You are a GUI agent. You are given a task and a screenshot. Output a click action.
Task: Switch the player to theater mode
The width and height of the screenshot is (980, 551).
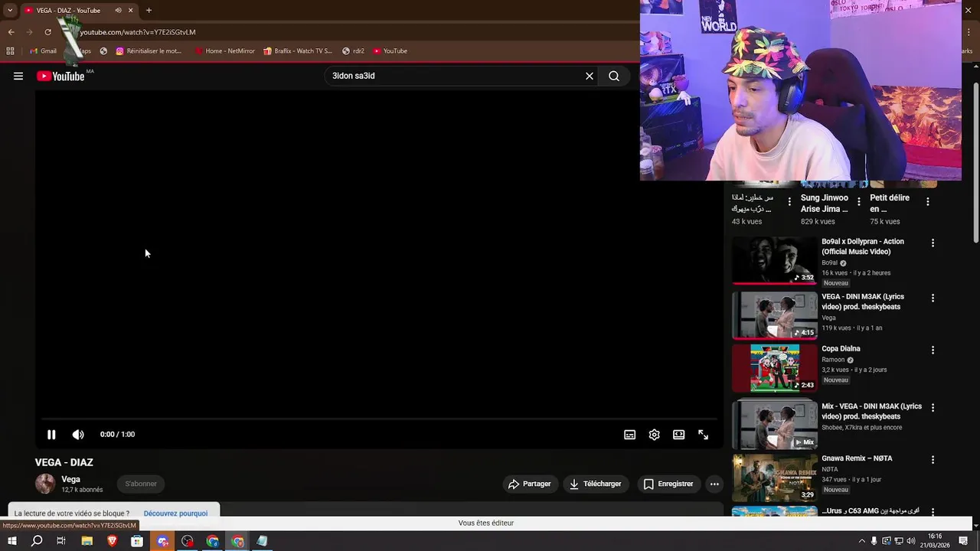[x=678, y=435]
